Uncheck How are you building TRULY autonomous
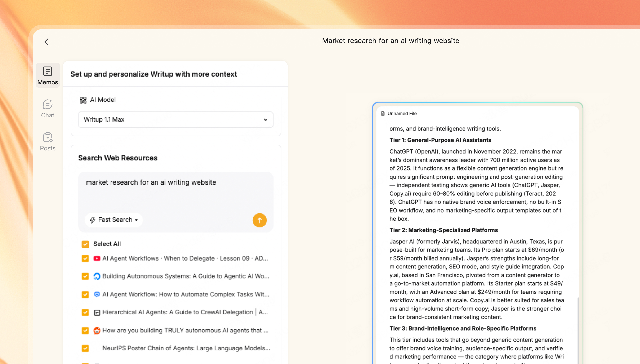 [85, 331]
